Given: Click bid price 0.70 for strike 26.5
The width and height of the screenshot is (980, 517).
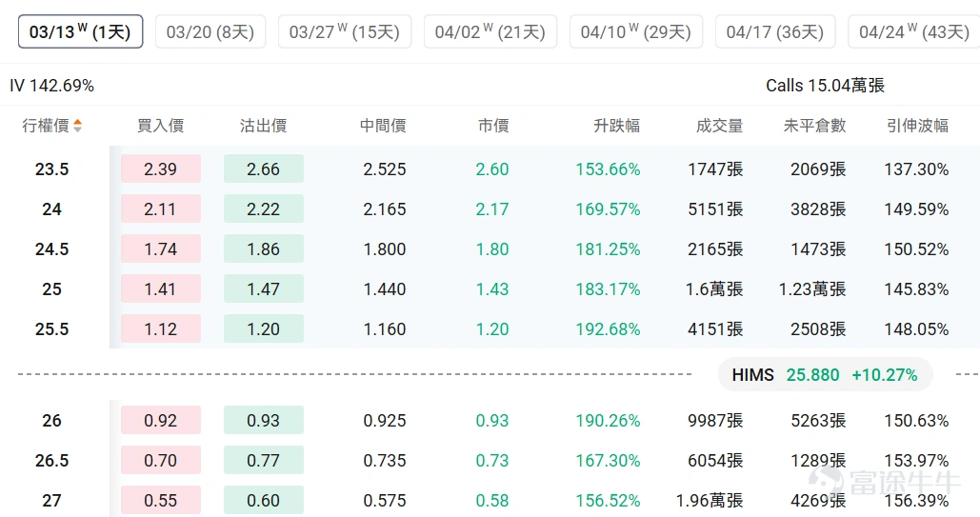Looking at the screenshot, I should point(161,460).
